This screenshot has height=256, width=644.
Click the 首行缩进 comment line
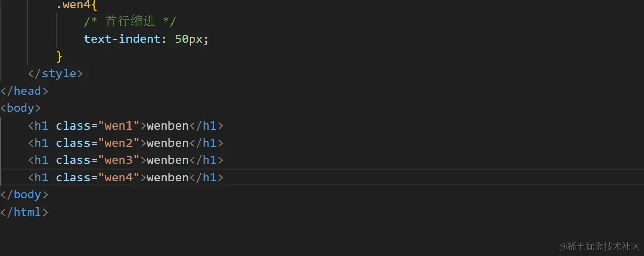(x=130, y=22)
